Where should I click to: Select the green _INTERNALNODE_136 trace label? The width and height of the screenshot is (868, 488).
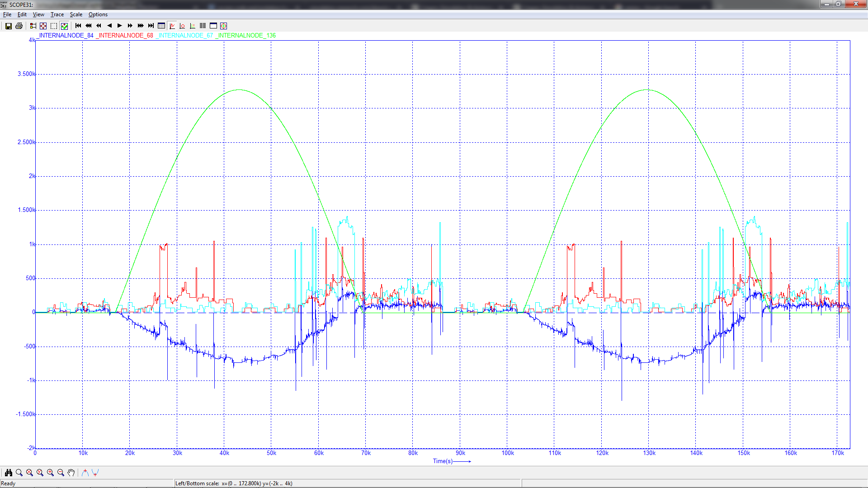(245, 35)
